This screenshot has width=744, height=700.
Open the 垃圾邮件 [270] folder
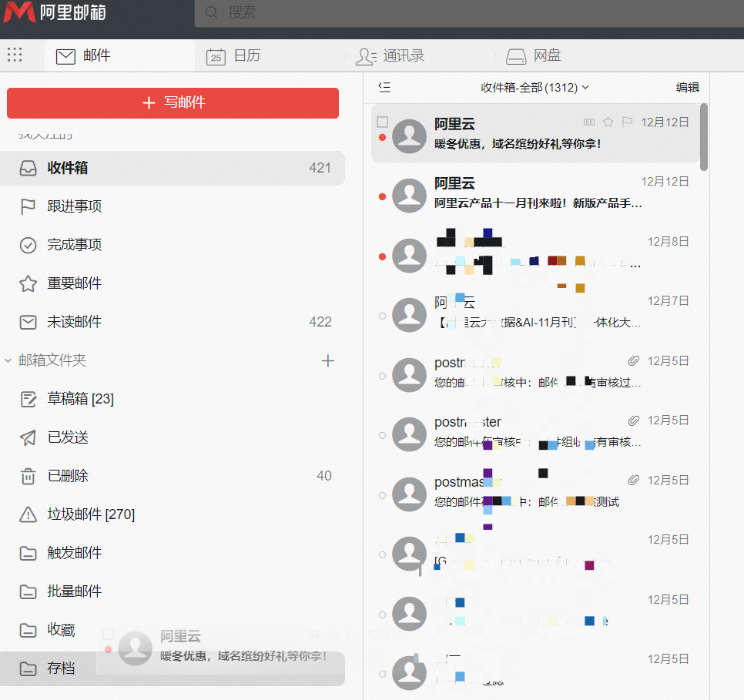91,514
